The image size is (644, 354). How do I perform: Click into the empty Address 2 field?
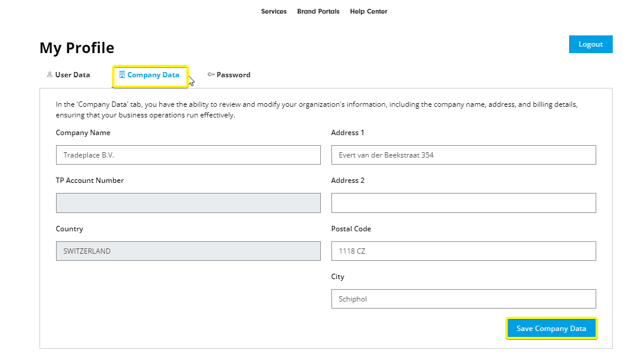[x=464, y=203]
